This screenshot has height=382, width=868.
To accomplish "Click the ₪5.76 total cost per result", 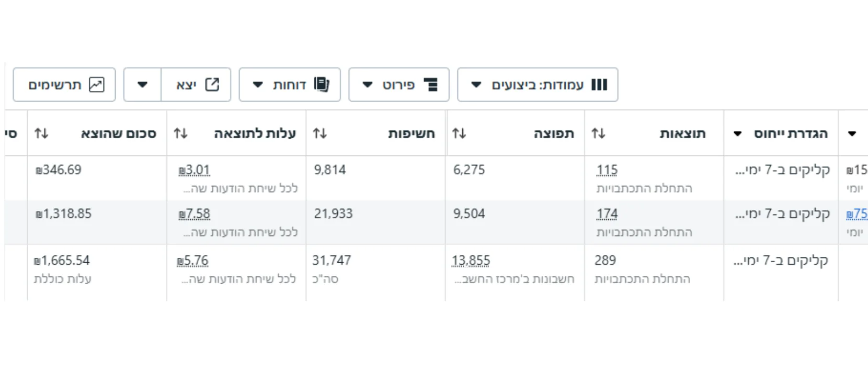I will point(192,261).
